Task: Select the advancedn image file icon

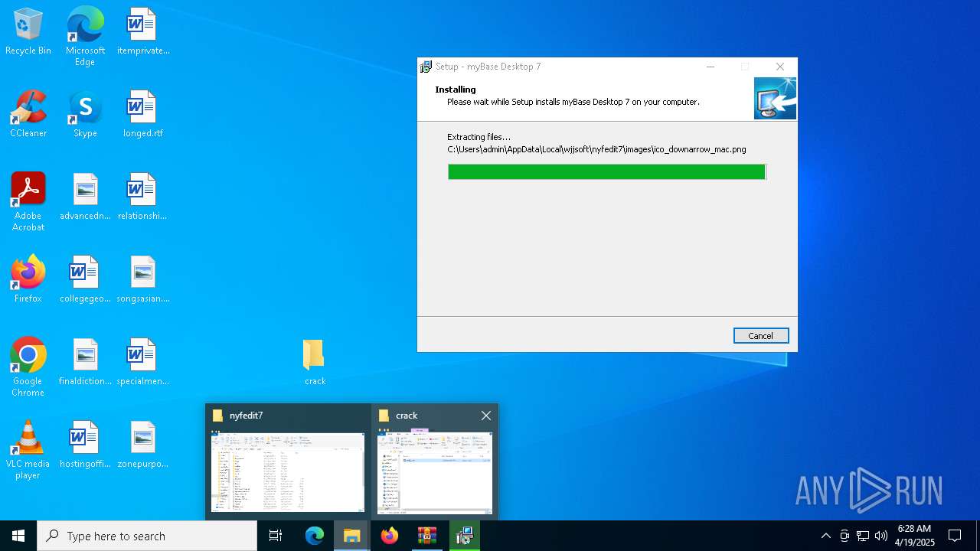Action: tap(85, 197)
